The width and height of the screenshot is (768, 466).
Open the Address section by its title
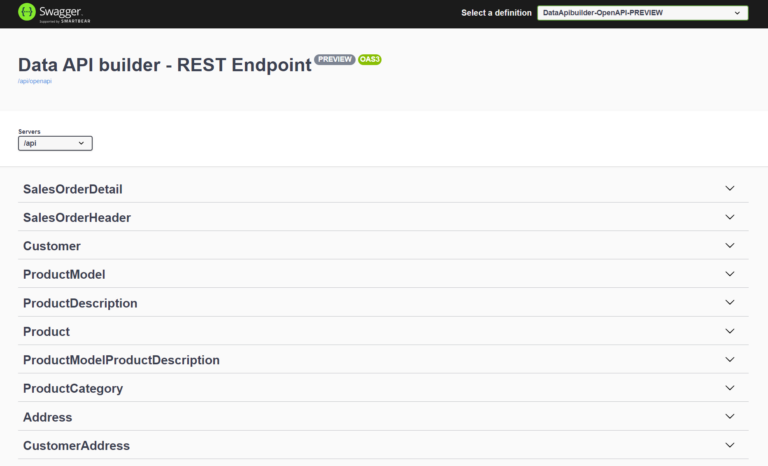(48, 417)
